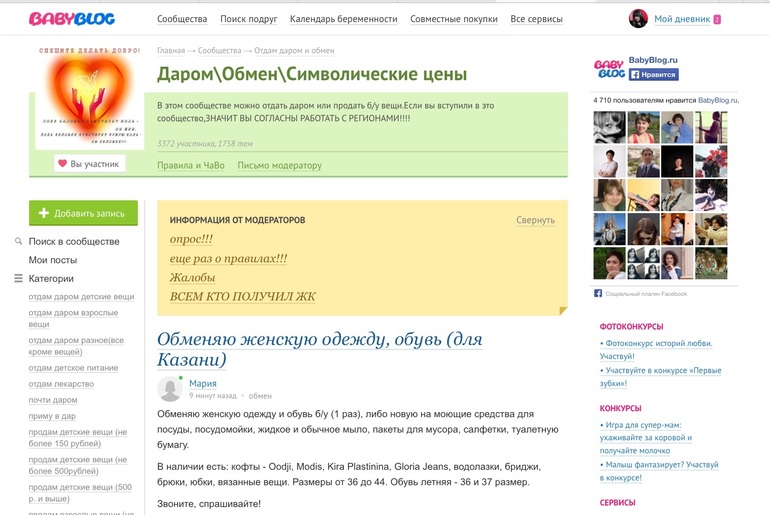Expand the Категории section

51,278
